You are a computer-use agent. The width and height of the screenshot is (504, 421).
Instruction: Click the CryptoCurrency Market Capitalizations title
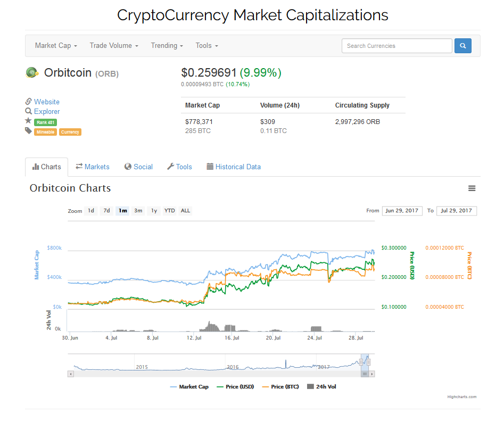tap(253, 15)
